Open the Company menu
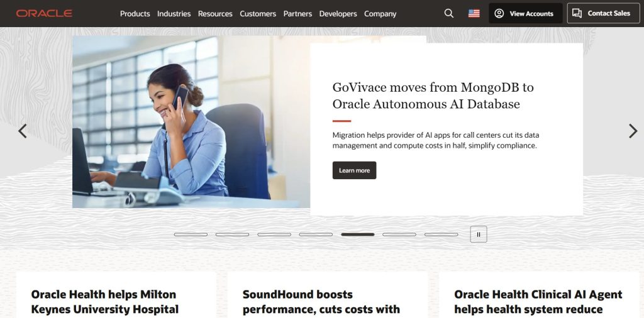The height and width of the screenshot is (318, 644). (380, 13)
